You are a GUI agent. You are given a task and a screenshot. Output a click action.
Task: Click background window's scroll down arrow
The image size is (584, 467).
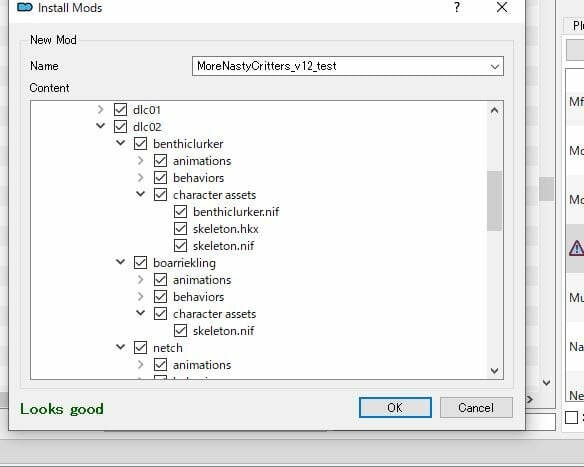(x=546, y=382)
